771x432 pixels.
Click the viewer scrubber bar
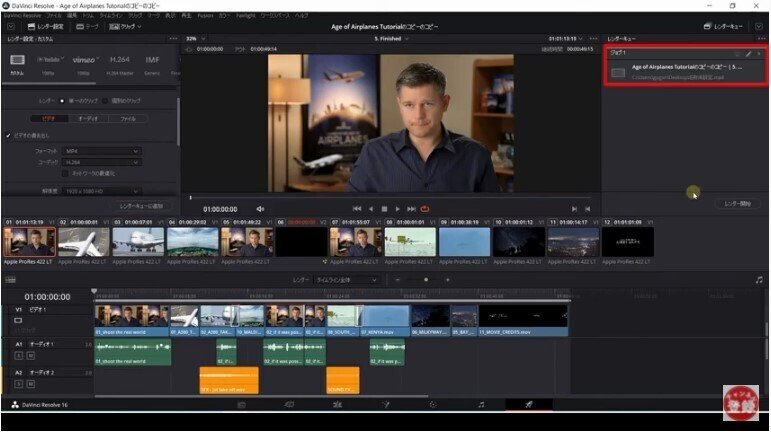pos(391,198)
